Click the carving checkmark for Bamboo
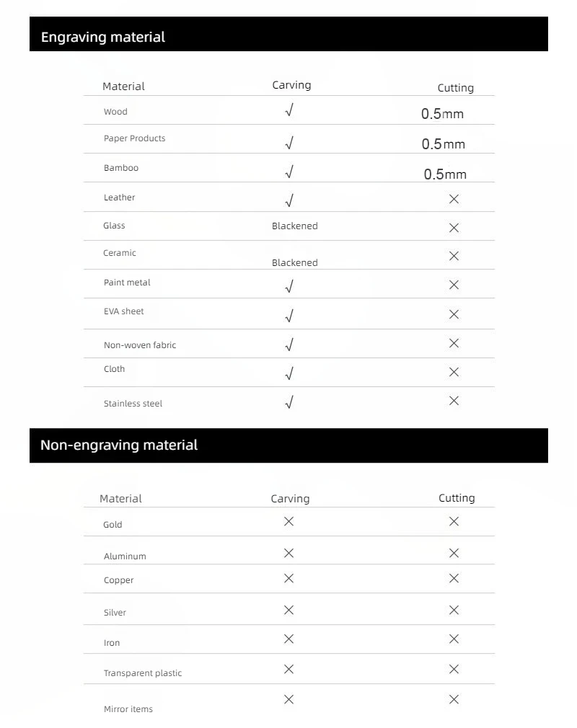This screenshot has height=728, width=577. point(289,172)
